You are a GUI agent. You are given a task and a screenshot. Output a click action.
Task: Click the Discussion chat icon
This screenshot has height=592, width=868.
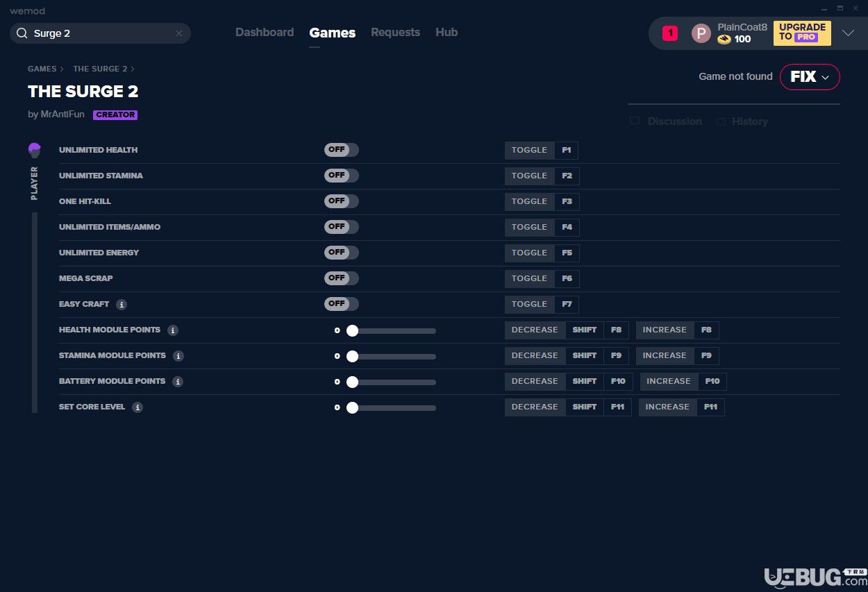point(635,121)
